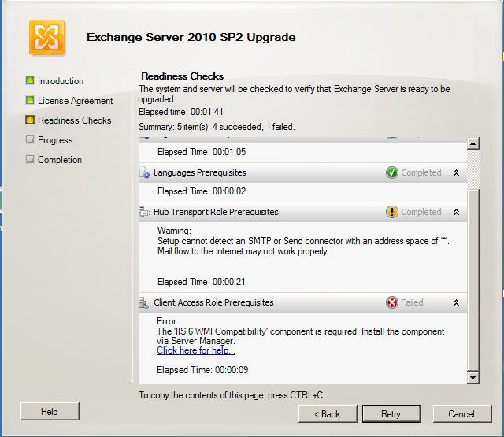Click the red failed icon for Client Access
This screenshot has width=504, height=437.
(392, 302)
